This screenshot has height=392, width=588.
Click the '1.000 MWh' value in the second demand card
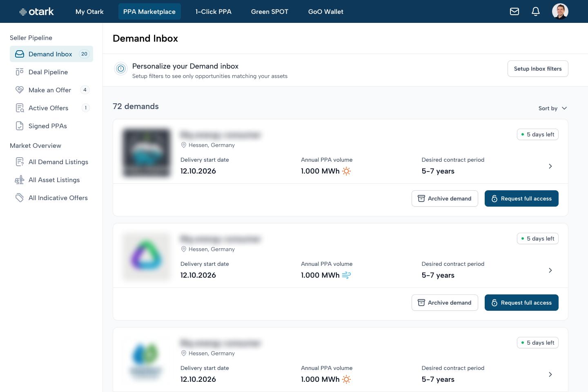click(320, 275)
